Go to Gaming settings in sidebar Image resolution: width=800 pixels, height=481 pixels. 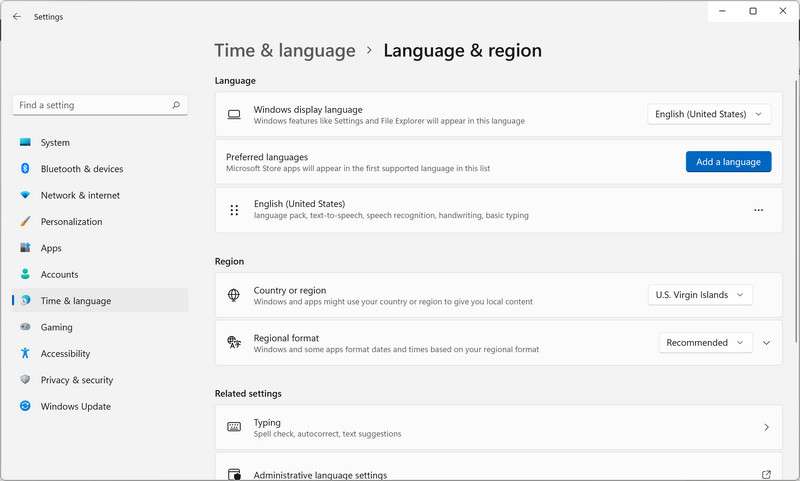click(56, 327)
